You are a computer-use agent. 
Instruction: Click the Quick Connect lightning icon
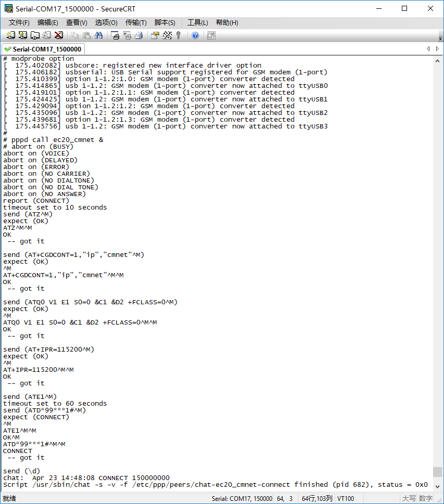[22, 35]
